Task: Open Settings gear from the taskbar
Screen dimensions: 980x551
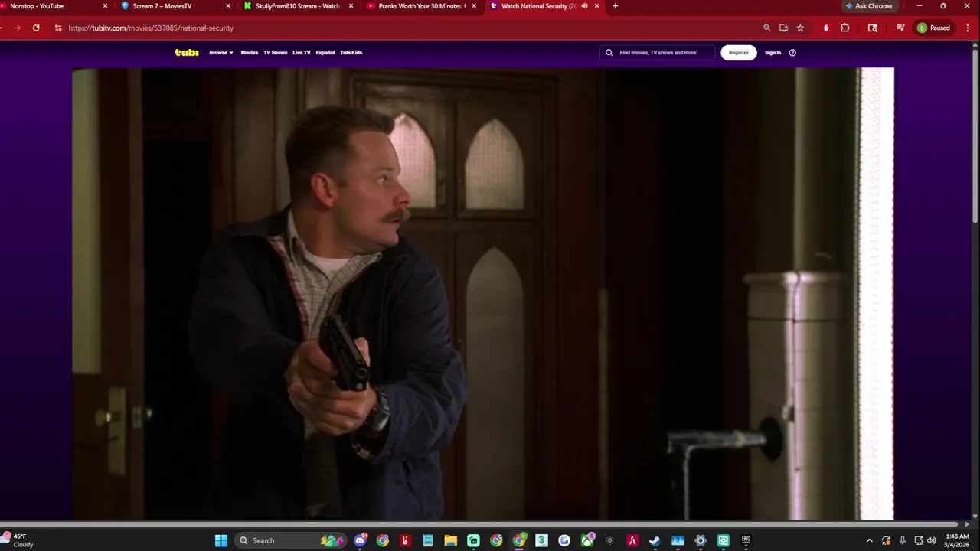Action: point(700,540)
